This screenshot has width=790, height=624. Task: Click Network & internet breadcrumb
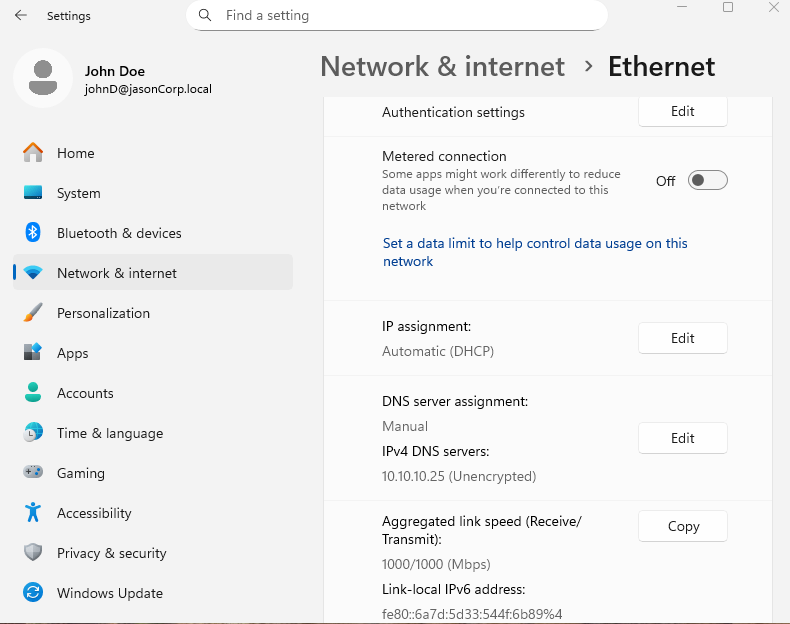coord(442,66)
